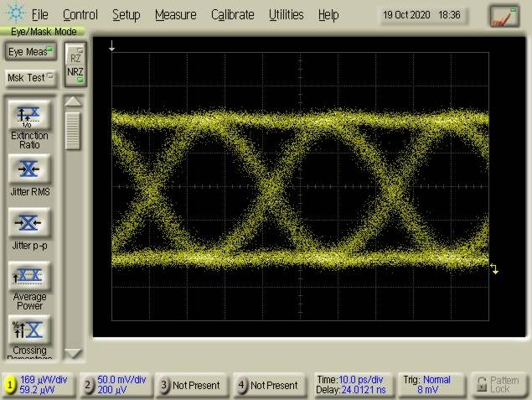Screen dimensions: 532x400
Task: Click the Crossing Percentage measurement icon
Action: [29, 330]
